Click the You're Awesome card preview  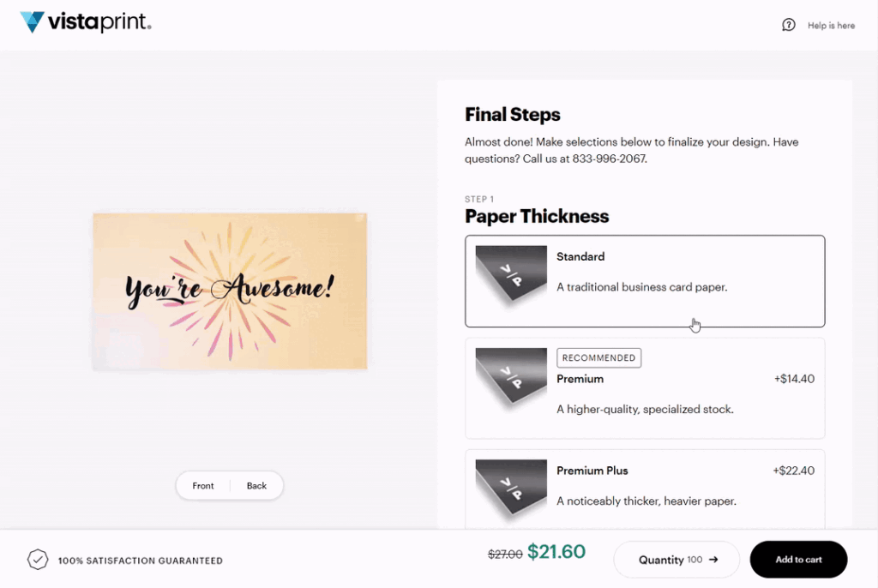coord(230,291)
